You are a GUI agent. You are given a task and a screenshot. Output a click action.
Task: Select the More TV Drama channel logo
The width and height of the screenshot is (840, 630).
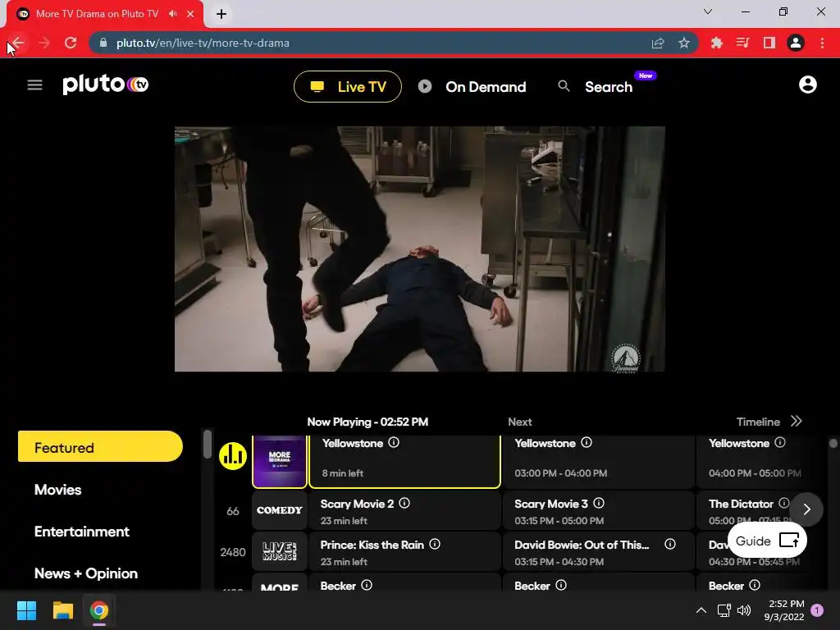click(x=280, y=461)
